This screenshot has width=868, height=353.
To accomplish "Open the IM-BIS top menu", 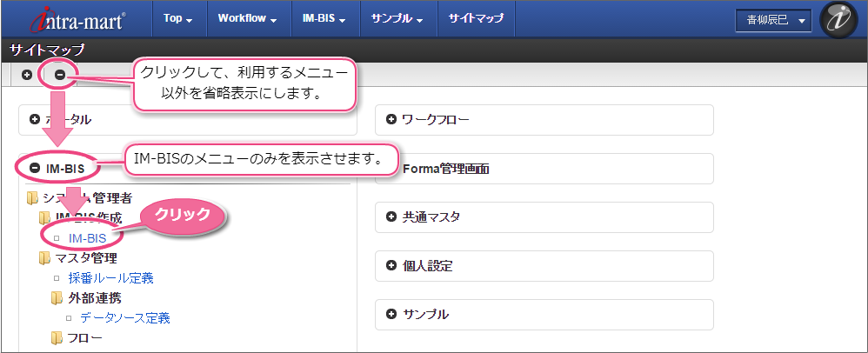I will click(x=325, y=18).
